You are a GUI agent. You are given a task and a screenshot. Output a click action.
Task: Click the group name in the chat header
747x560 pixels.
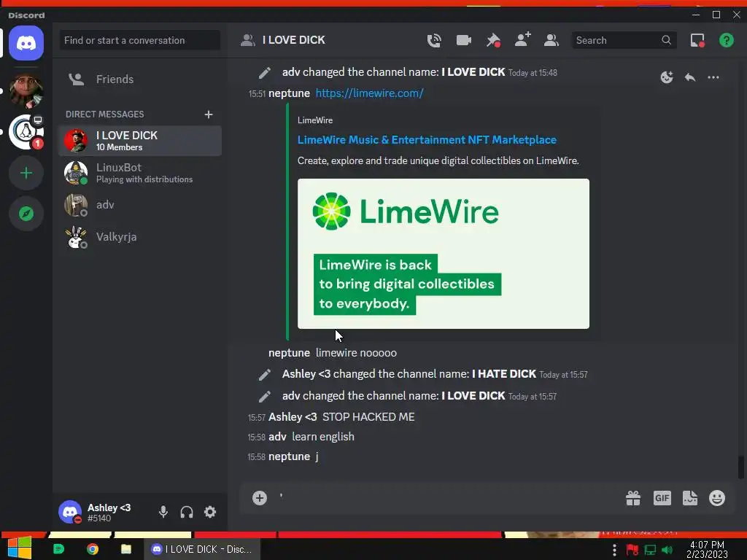293,41
